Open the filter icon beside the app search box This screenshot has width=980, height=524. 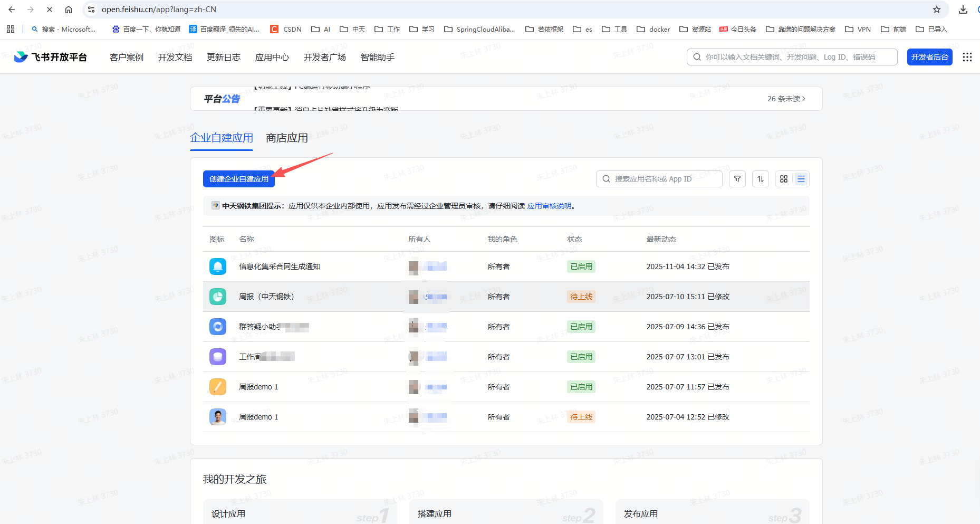737,178
